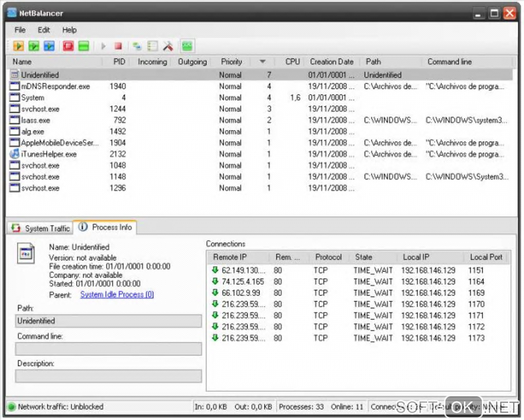Viewport: 524px width, 420px height.
Task: Click the gray play arrow toolbar icon
Action: 103,46
